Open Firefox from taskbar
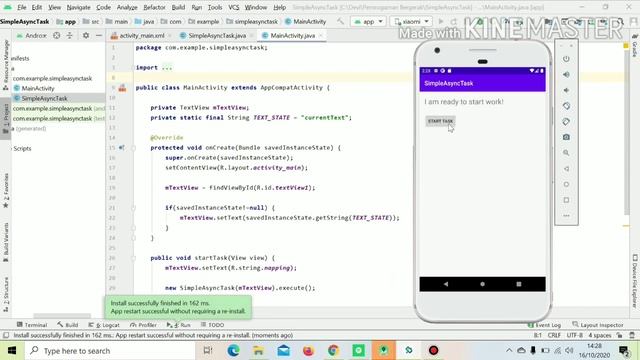 (x=309, y=351)
